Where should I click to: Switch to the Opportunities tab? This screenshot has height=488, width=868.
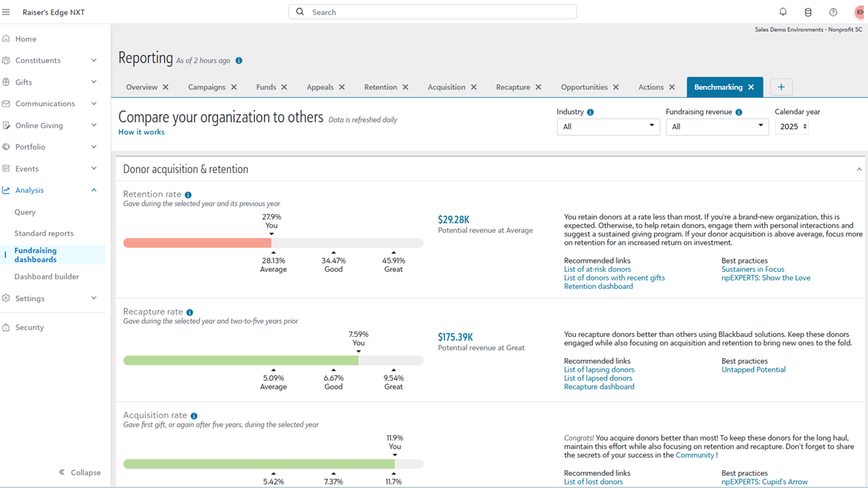(x=584, y=87)
